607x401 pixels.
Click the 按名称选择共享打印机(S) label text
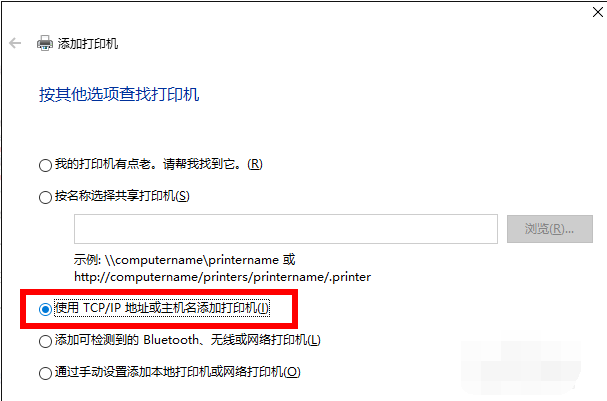pyautogui.click(x=122, y=196)
